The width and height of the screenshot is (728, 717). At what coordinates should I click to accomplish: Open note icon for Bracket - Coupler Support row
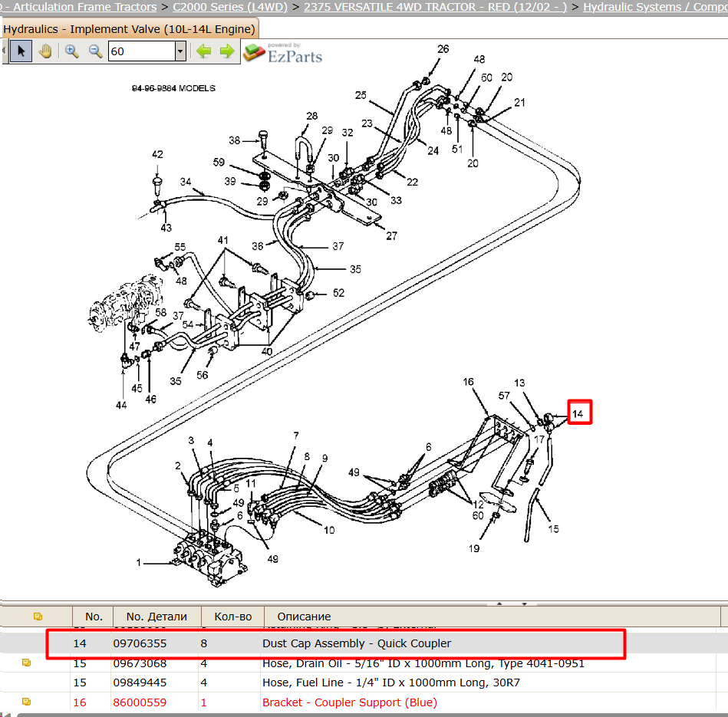[x=26, y=702]
